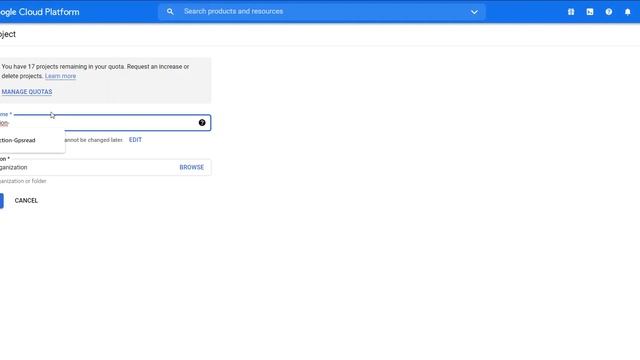The image size is (640, 360).
Task: Follow the Learn more link
Action: coord(60,76)
